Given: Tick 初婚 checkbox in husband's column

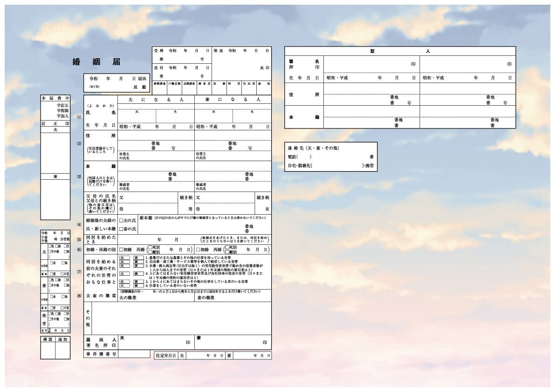Looking at the screenshot, I should pos(122,250).
